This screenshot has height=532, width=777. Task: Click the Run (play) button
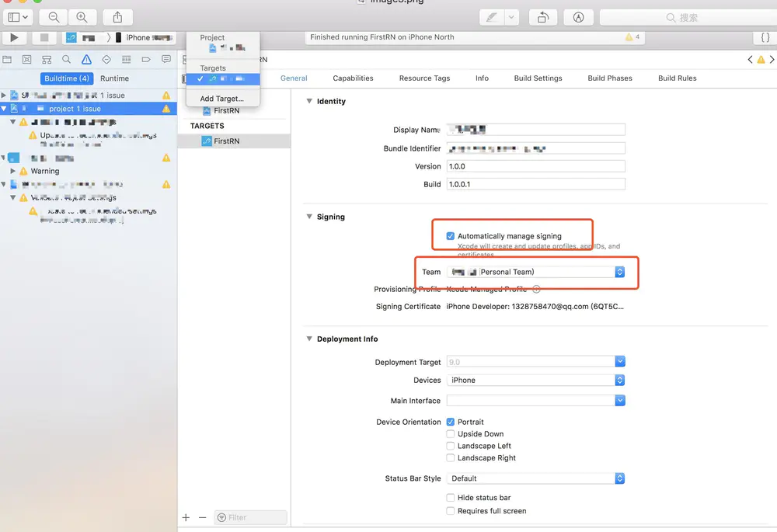point(14,37)
